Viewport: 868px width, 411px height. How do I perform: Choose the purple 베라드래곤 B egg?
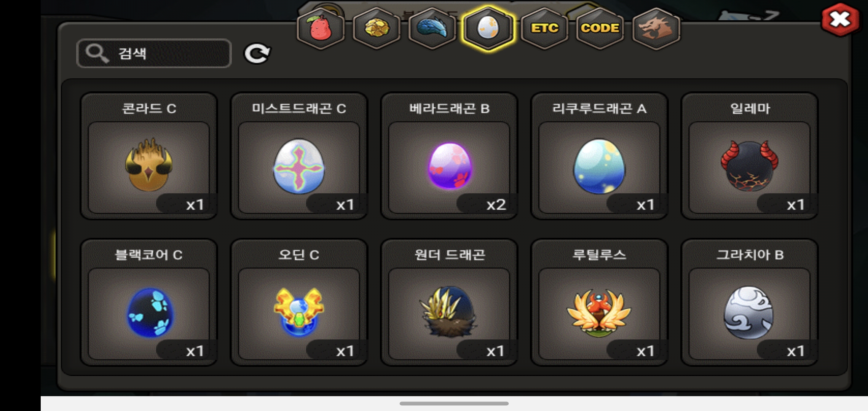pos(449,156)
